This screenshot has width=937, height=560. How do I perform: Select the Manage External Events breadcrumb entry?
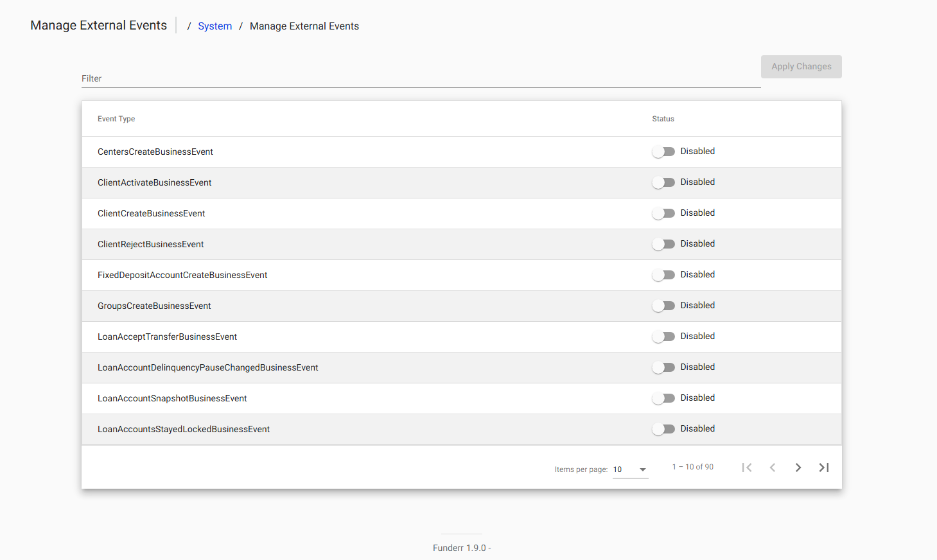304,26
